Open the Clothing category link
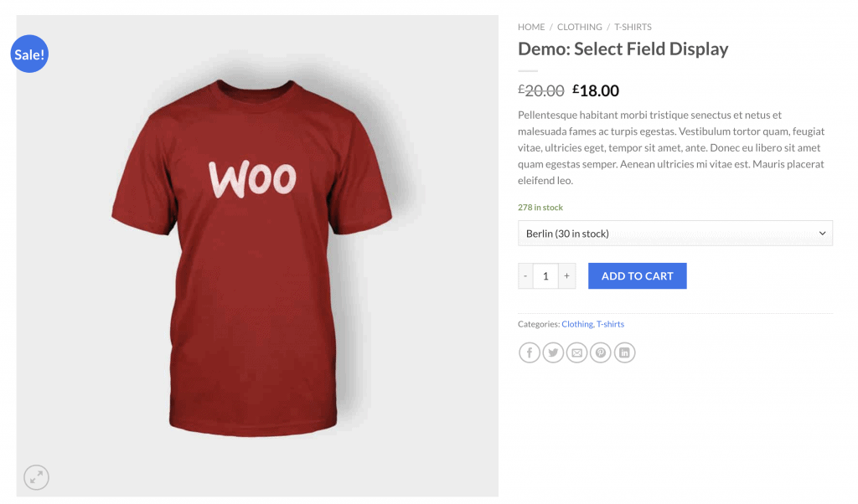Screen dimensions: 858x504 (x=576, y=324)
